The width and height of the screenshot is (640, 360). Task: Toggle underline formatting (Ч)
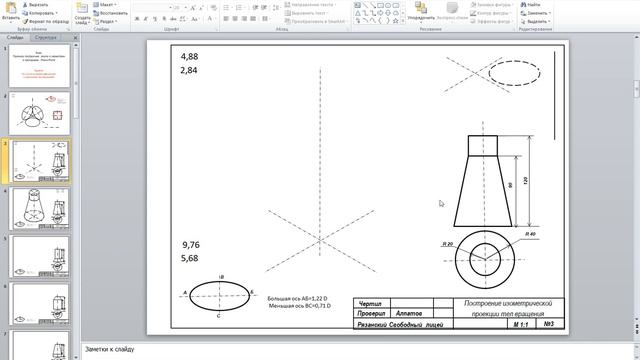(155, 19)
